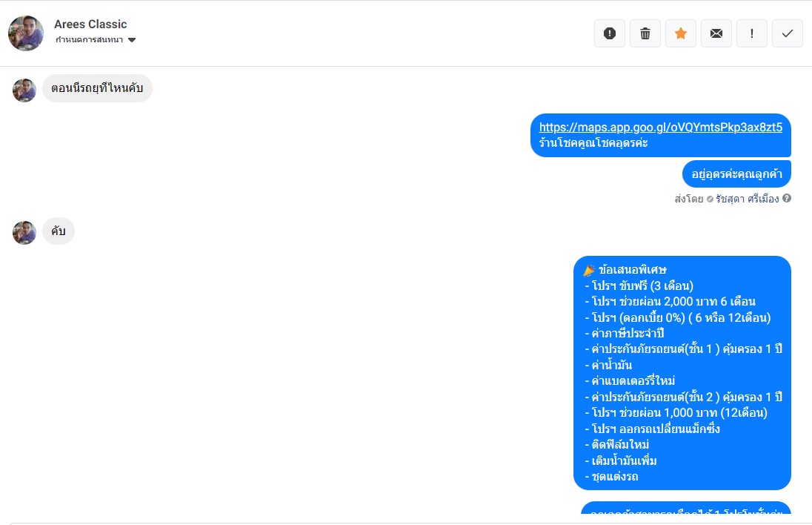Open the maps.app.goo.gl location link
The height and width of the screenshot is (525, 812).
660,128
